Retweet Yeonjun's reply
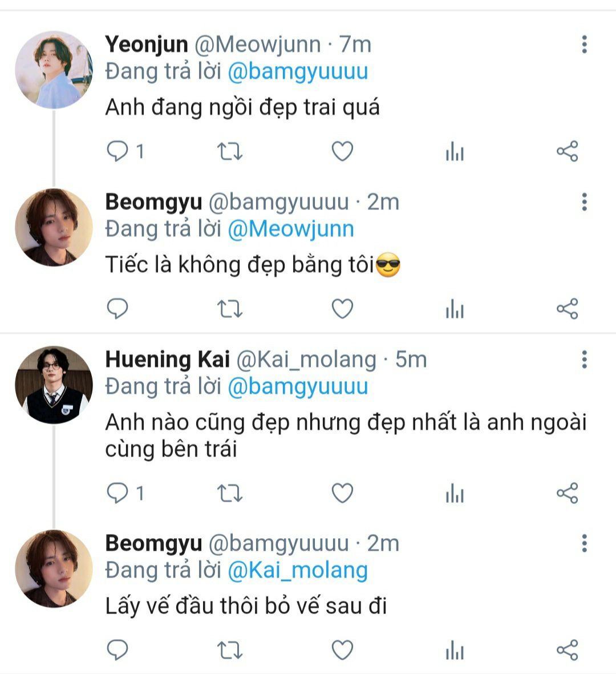Screen dimensions: 616x674 point(230,151)
